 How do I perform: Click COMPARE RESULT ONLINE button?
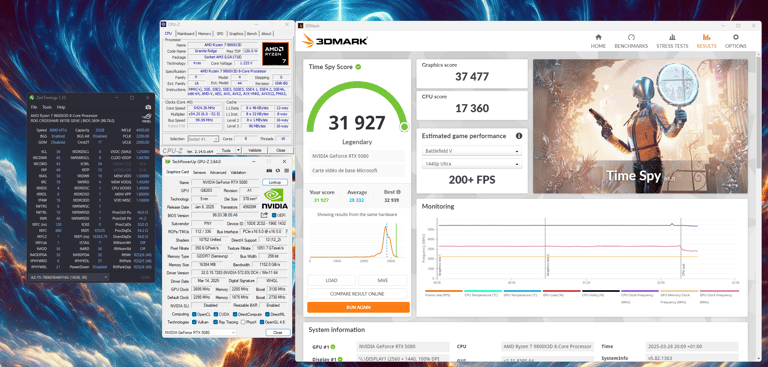357,294
